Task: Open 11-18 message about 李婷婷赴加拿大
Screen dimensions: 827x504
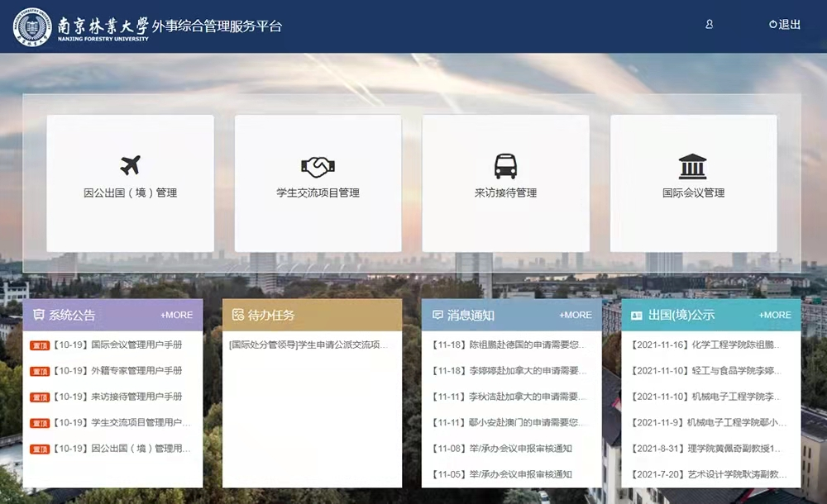Action: (509, 371)
